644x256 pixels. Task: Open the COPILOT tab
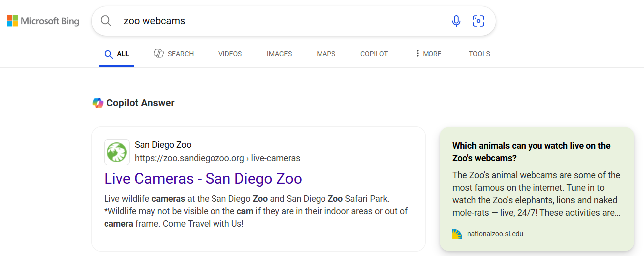[374, 54]
